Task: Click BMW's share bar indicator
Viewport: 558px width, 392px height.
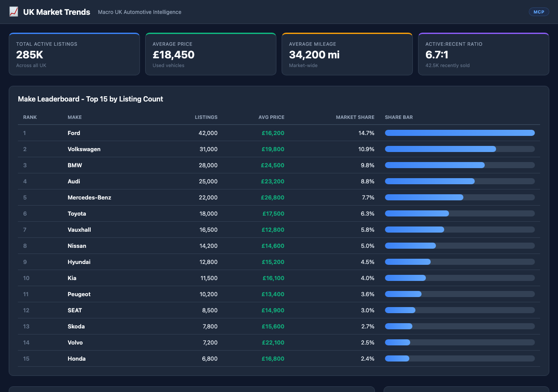Action: pos(434,165)
